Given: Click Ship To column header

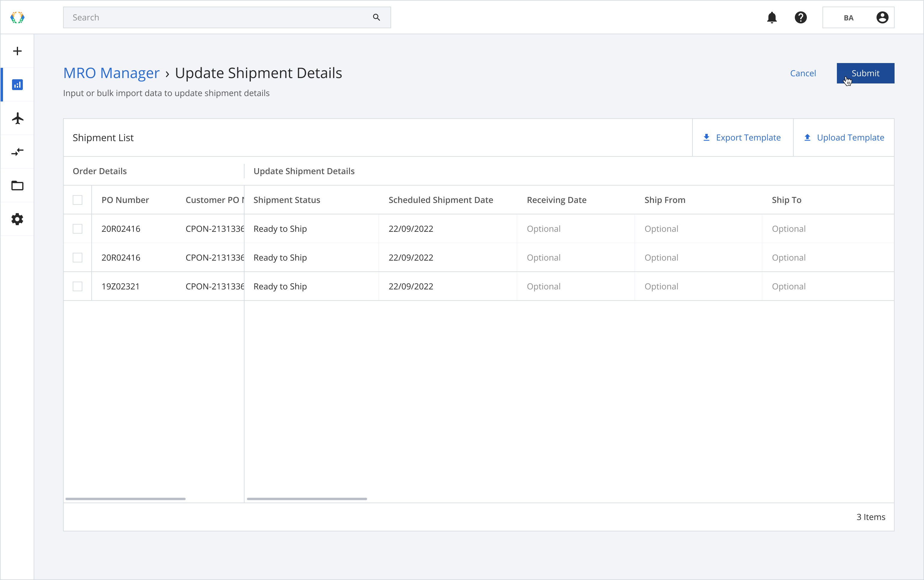Looking at the screenshot, I should point(787,200).
